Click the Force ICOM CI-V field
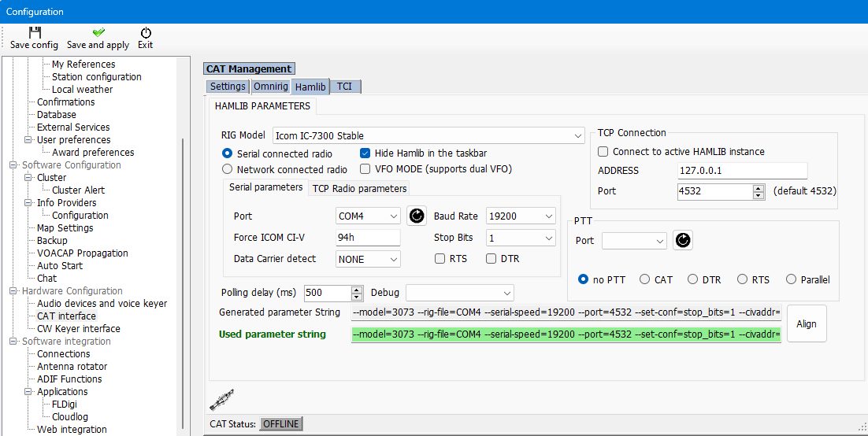The image size is (868, 436). coord(368,238)
